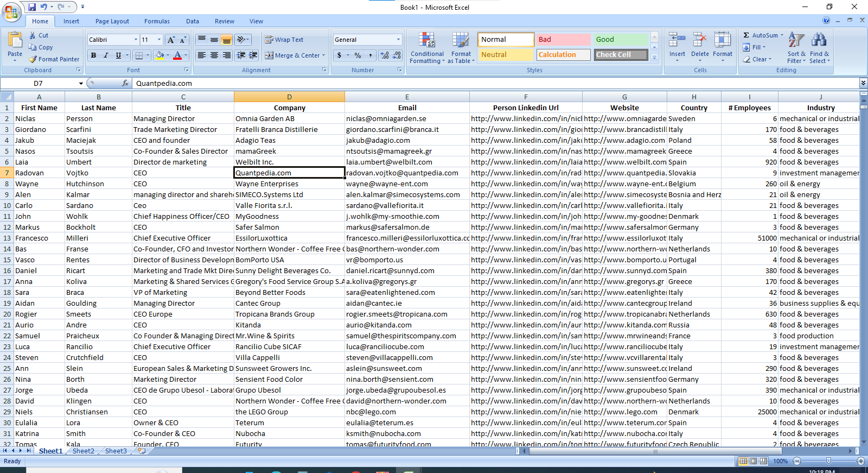Click in the formula bar input
This screenshot has height=473, width=868.
[495, 83]
